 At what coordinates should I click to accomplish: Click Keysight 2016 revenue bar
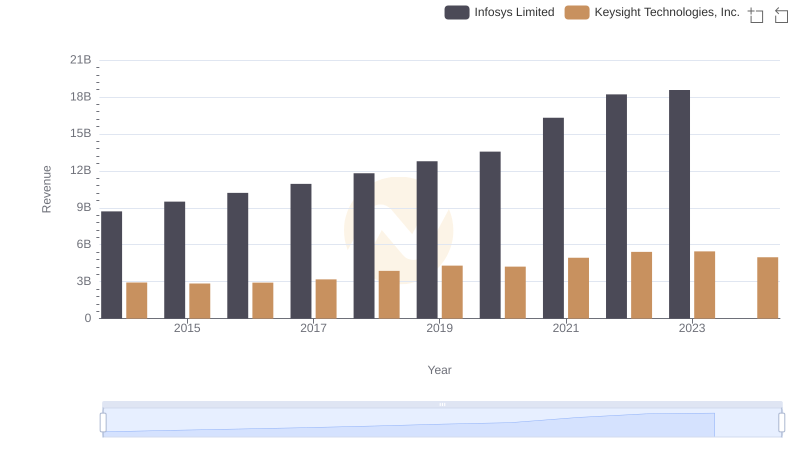tap(263, 300)
